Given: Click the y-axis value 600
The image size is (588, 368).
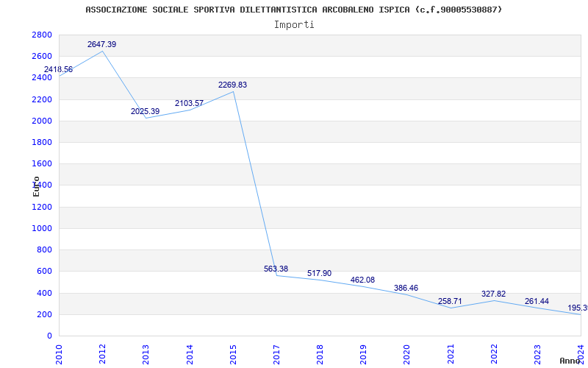Looking at the screenshot, I should (x=45, y=271).
